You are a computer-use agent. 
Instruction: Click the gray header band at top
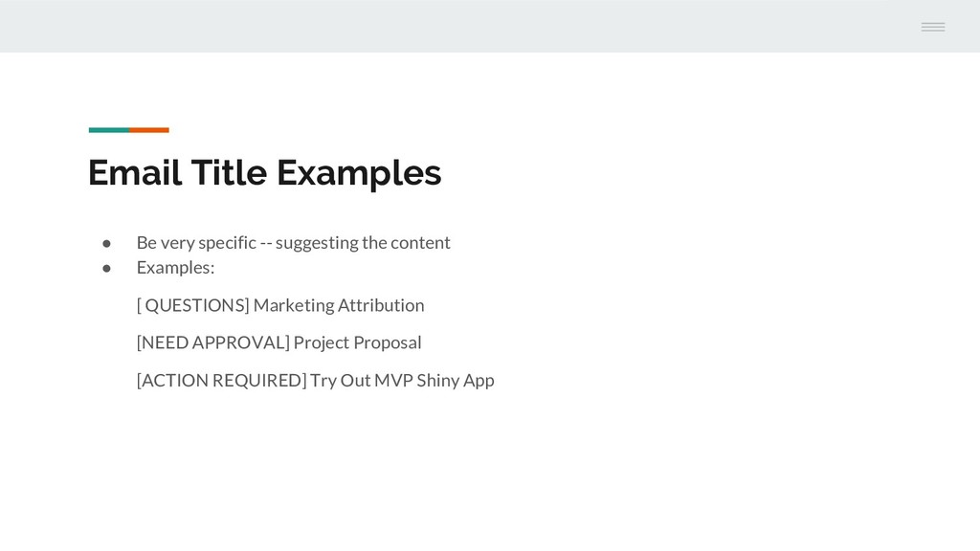(x=490, y=26)
